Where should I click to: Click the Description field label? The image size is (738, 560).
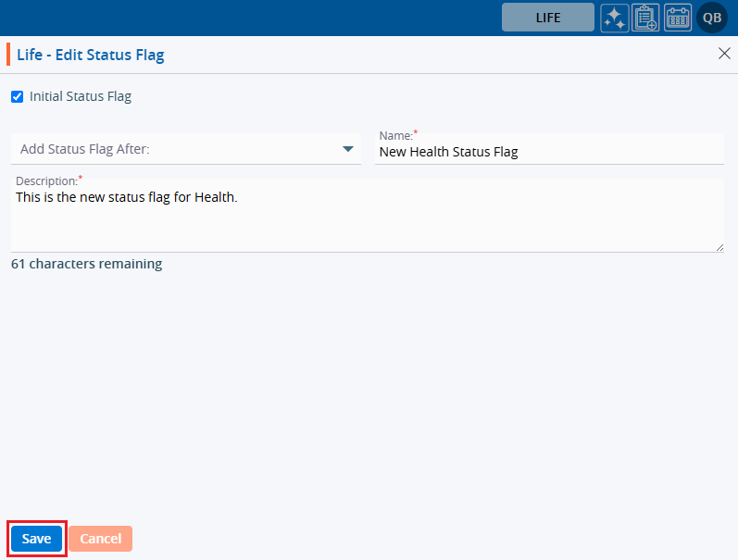[46, 180]
